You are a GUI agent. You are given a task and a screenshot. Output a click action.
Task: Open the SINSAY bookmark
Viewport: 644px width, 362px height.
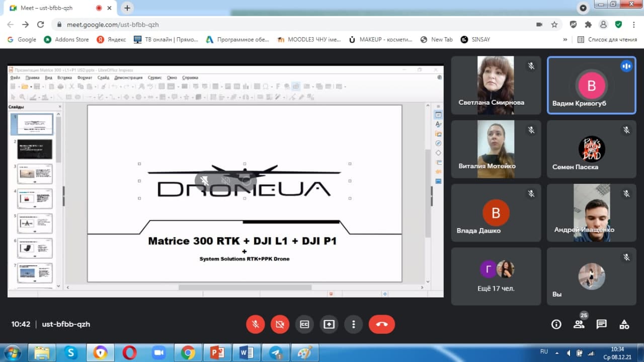(474, 40)
